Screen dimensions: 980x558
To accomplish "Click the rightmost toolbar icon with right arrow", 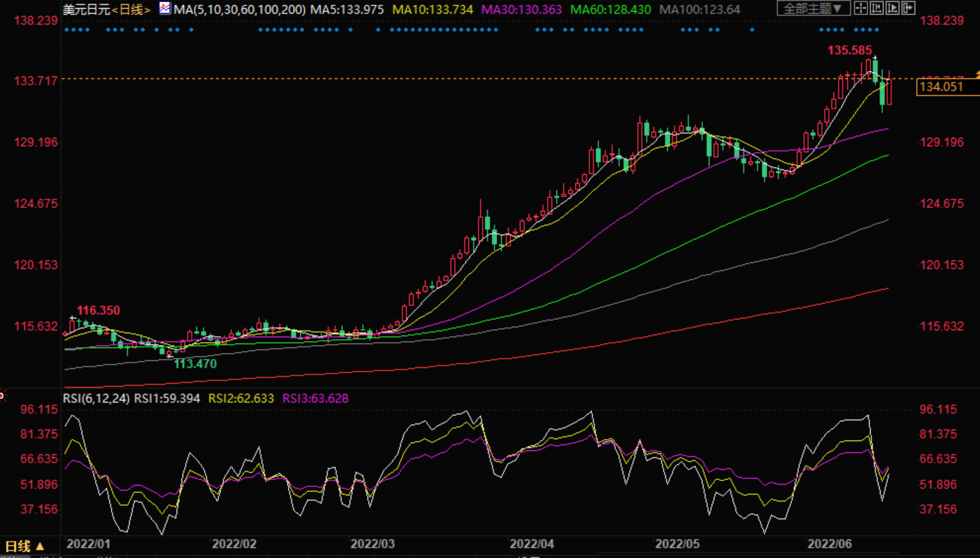I will coord(908,9).
